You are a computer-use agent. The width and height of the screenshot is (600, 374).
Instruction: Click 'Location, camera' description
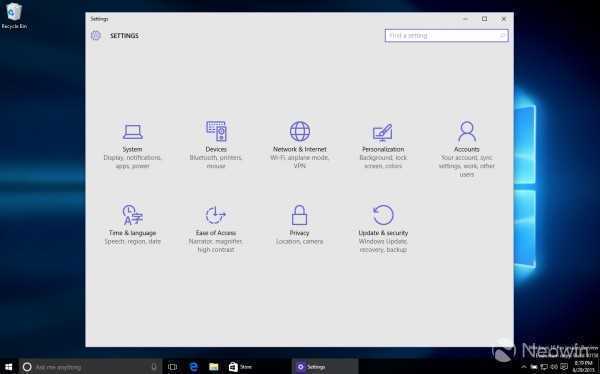[x=300, y=242]
